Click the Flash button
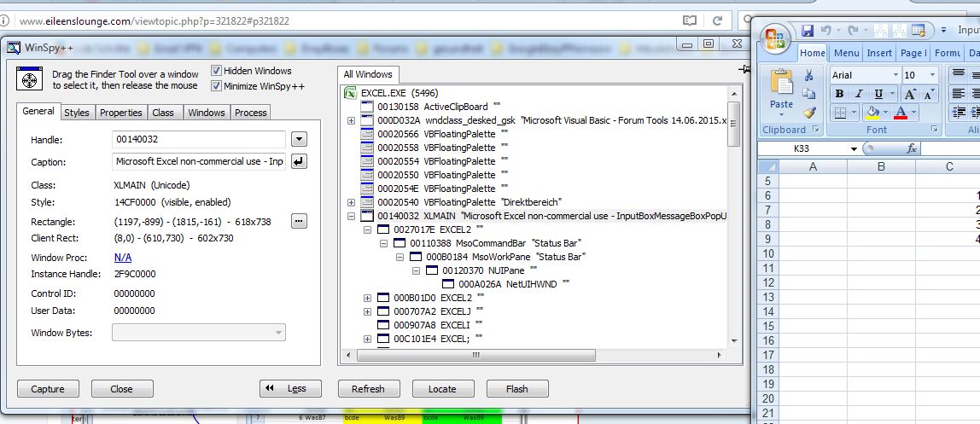980x424 pixels. (517, 388)
